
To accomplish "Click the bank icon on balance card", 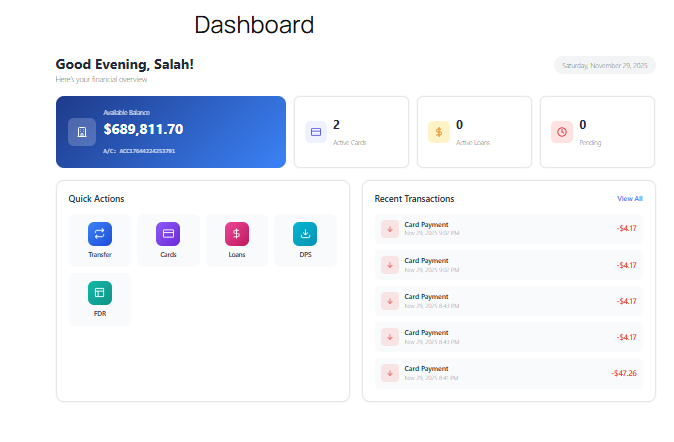I will click(82, 132).
